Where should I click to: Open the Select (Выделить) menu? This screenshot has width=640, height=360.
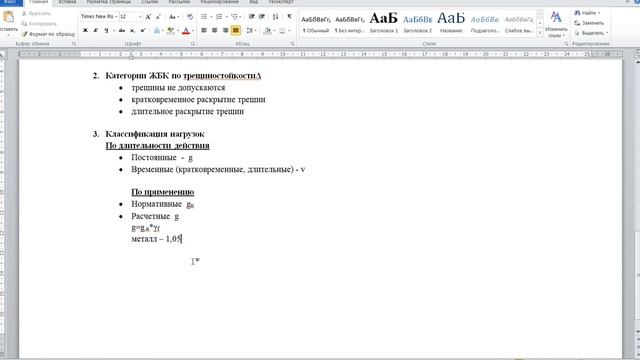tap(591, 33)
